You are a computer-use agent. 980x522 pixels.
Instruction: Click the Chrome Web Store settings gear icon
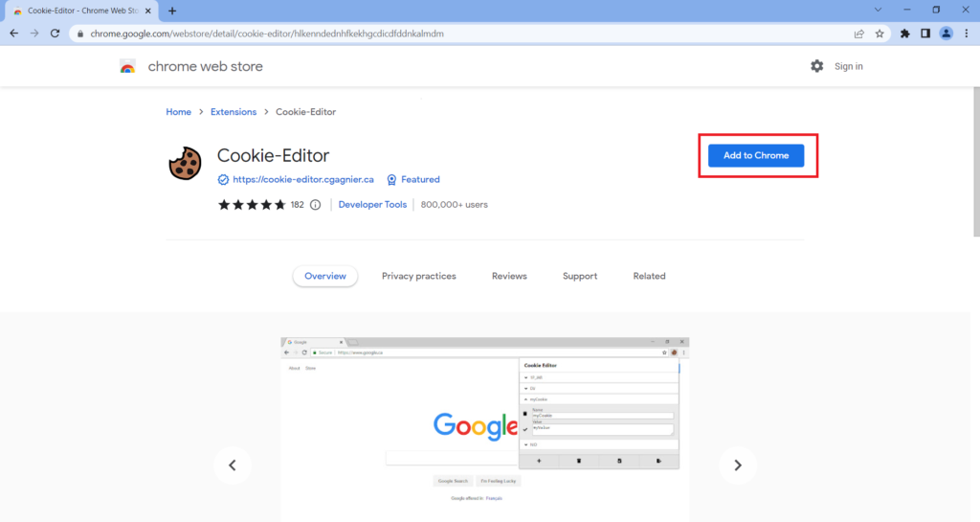(x=816, y=66)
